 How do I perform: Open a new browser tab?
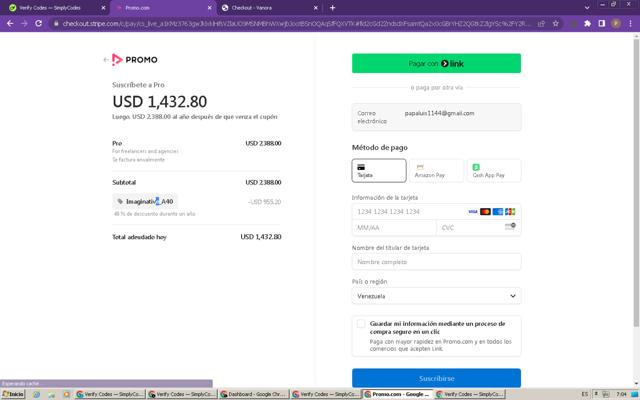332,8
